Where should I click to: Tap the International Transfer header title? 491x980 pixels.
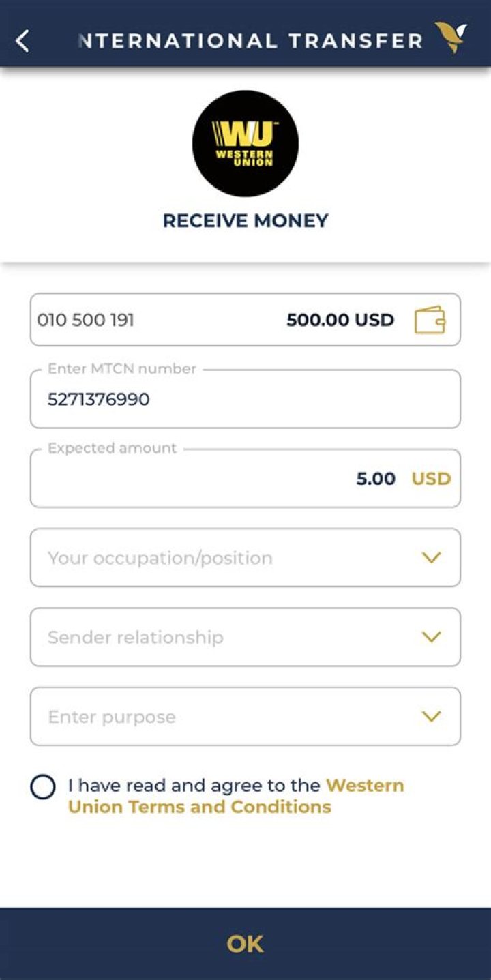click(251, 40)
